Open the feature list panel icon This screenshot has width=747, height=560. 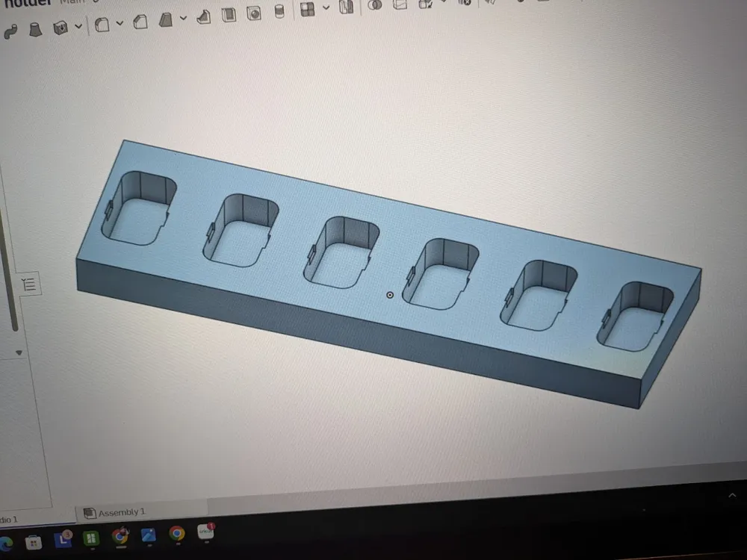point(29,284)
